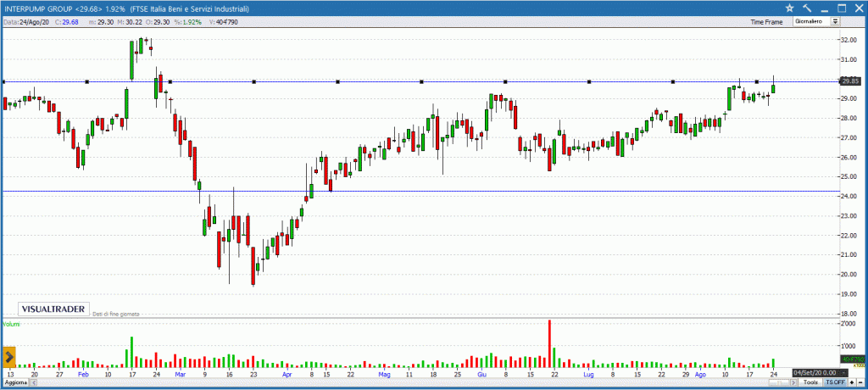The image size is (868, 390).
Task: Click the Apr label on date axis
Action: point(287,375)
